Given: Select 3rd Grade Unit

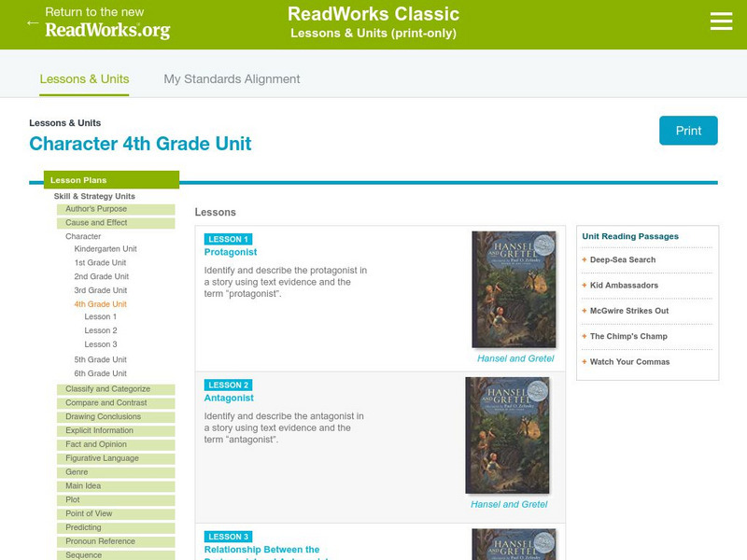Looking at the screenshot, I should point(101,290).
